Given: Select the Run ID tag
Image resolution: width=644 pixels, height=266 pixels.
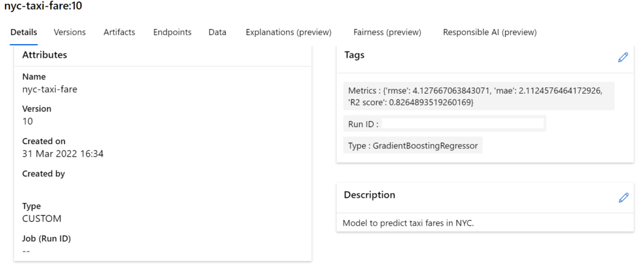Looking at the screenshot, I should pyautogui.click(x=445, y=123).
